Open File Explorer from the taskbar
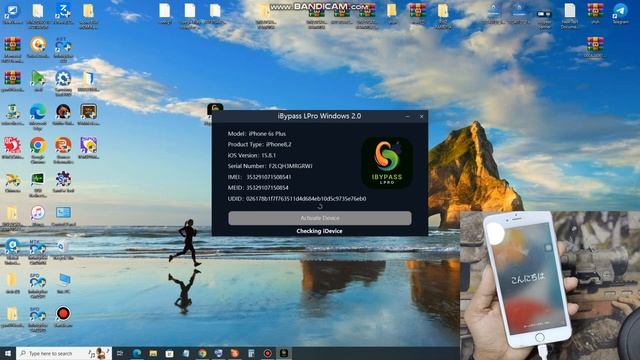640x360 pixels. pos(153,353)
